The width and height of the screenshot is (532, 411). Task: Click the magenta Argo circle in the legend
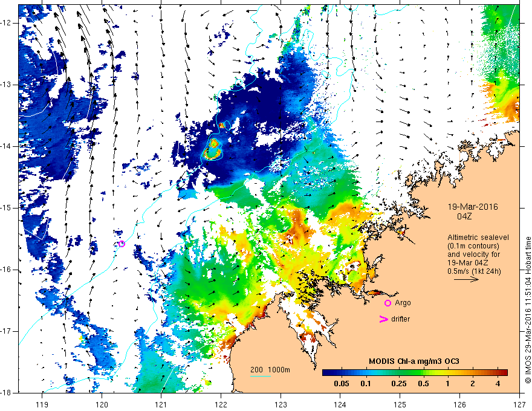point(388,303)
